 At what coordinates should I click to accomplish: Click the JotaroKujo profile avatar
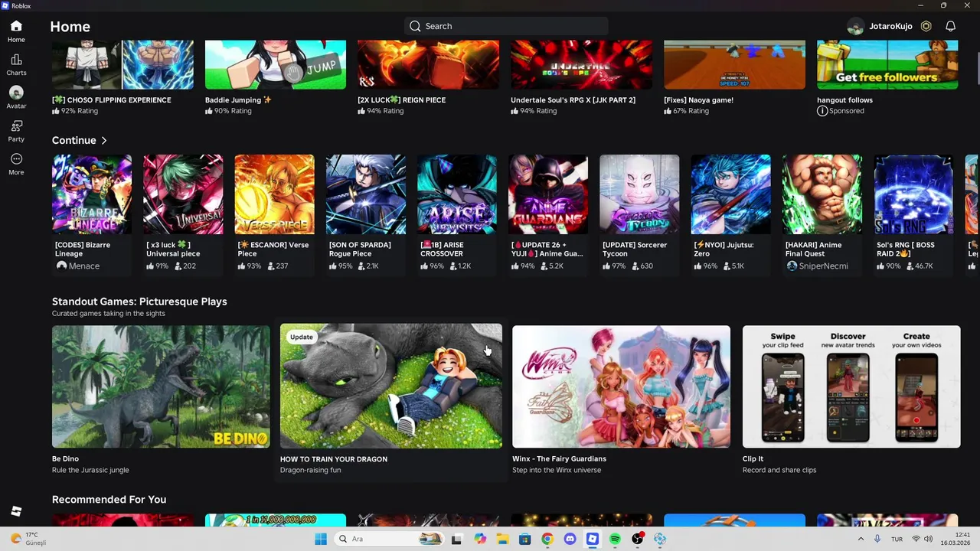pos(855,26)
